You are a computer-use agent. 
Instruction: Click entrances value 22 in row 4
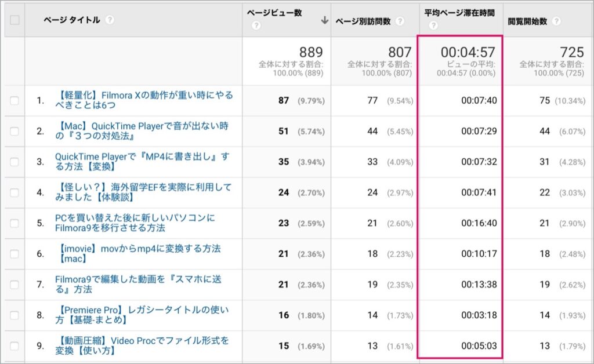[x=545, y=192]
